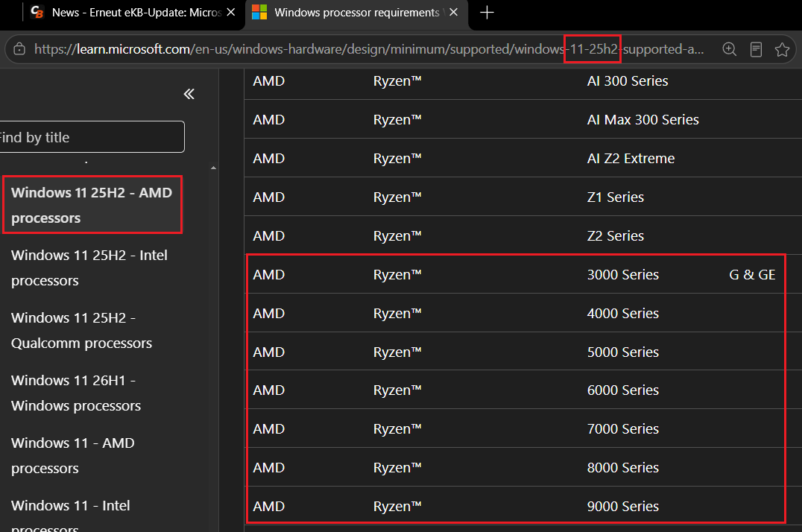The width and height of the screenshot is (802, 532).
Task: Select the 5000 Series cell
Action: tap(623, 352)
